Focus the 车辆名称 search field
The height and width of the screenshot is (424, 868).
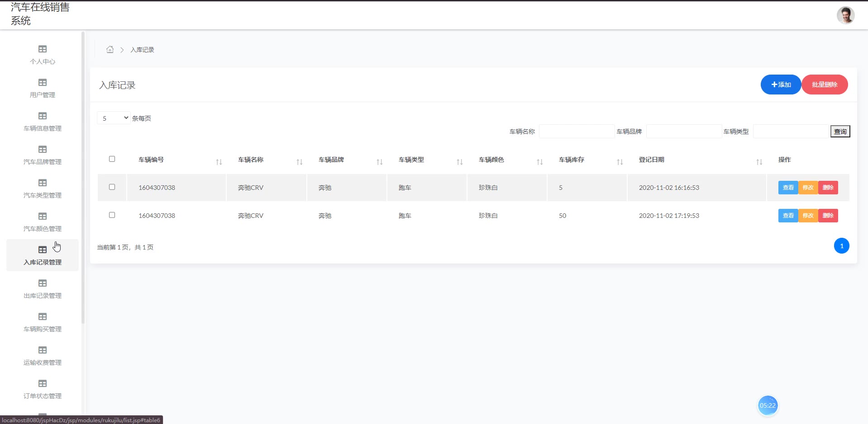click(x=577, y=132)
